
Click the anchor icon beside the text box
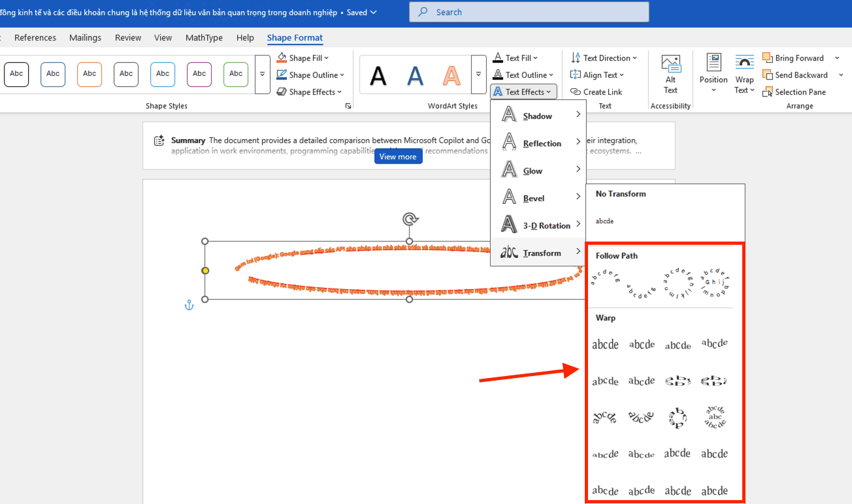(189, 305)
